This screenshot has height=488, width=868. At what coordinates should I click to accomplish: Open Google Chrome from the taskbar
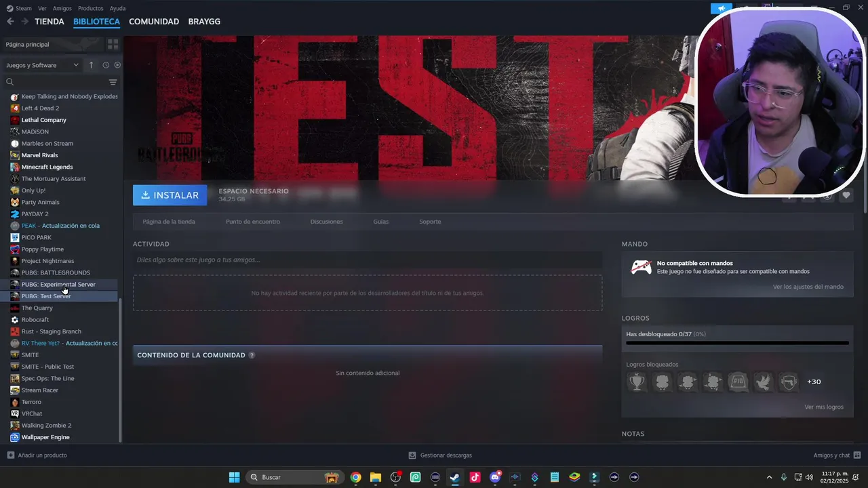tap(355, 477)
